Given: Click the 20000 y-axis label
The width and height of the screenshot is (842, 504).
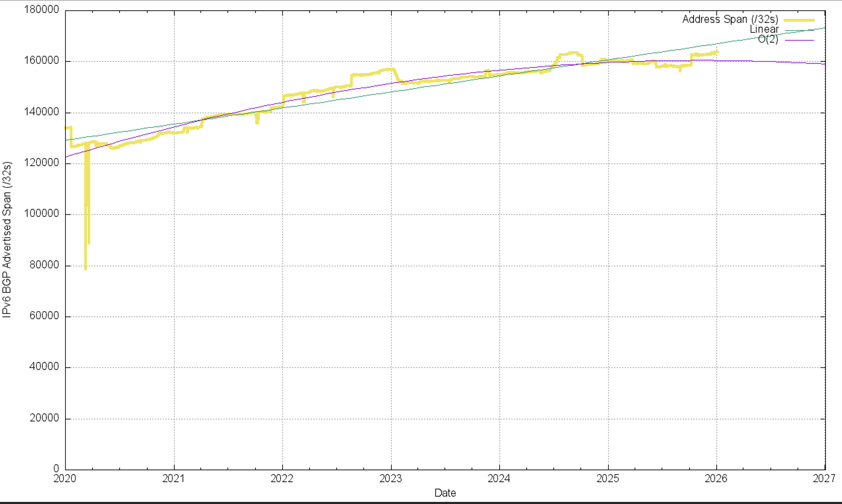Looking at the screenshot, I should 44,418.
